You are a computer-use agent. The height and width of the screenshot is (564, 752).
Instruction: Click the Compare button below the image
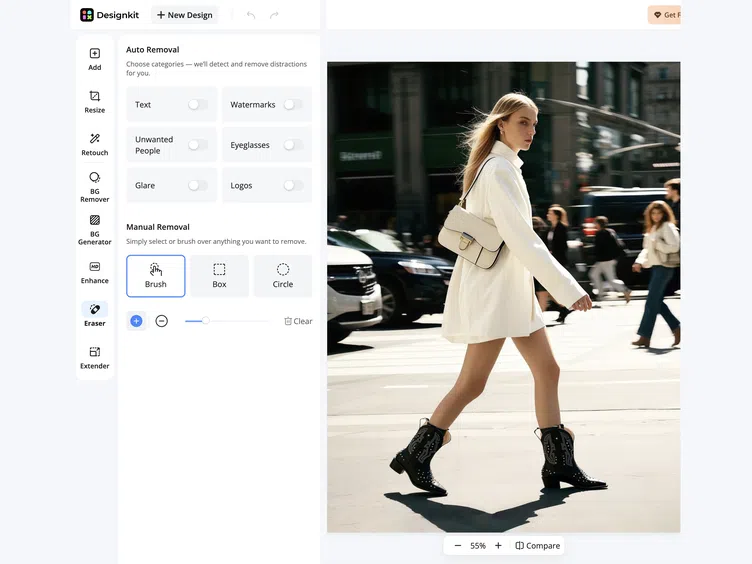pyautogui.click(x=538, y=546)
